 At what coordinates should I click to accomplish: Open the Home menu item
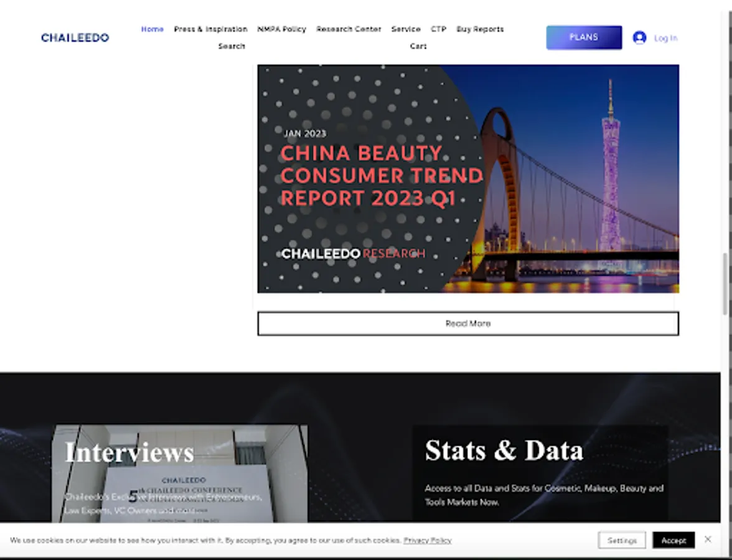(x=152, y=29)
